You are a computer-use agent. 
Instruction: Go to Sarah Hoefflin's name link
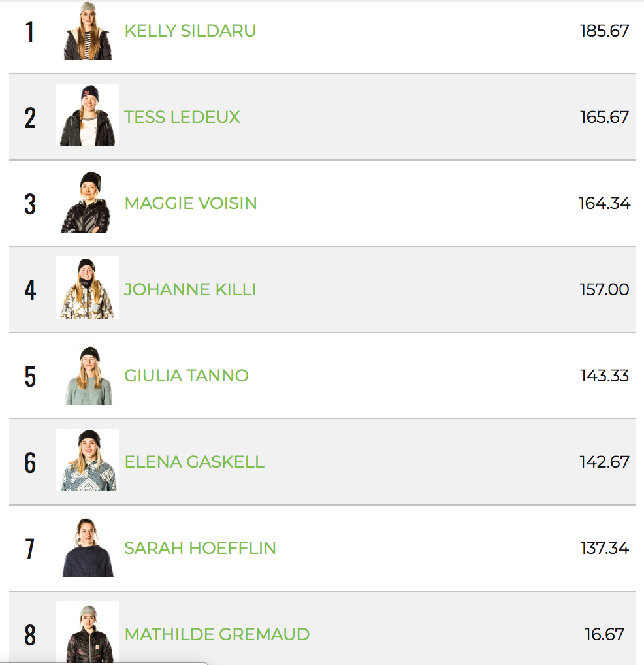coord(200,548)
